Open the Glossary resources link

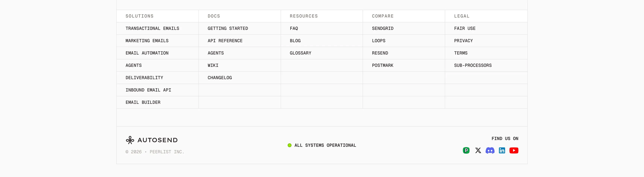pos(301,53)
